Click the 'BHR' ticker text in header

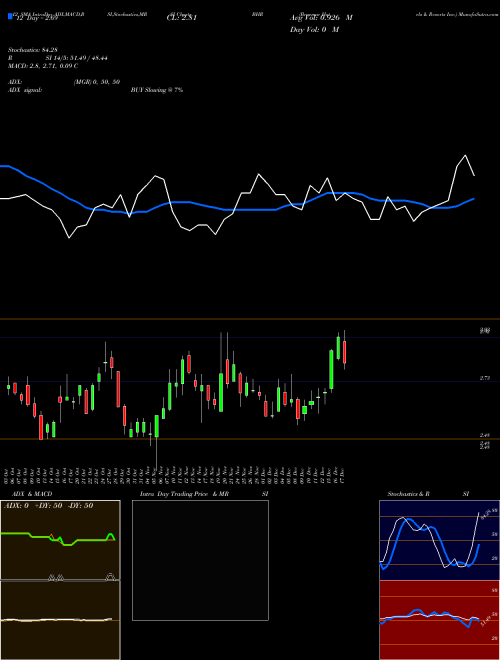(258, 14)
